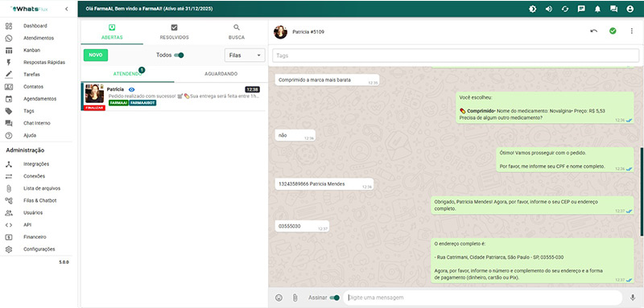Open Atendimentos in the sidebar

[39, 38]
